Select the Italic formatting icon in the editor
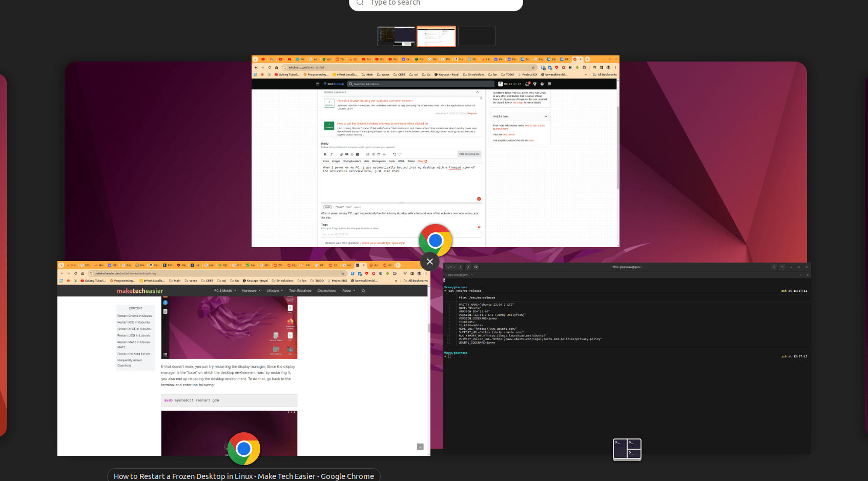868x481 pixels. click(332, 154)
